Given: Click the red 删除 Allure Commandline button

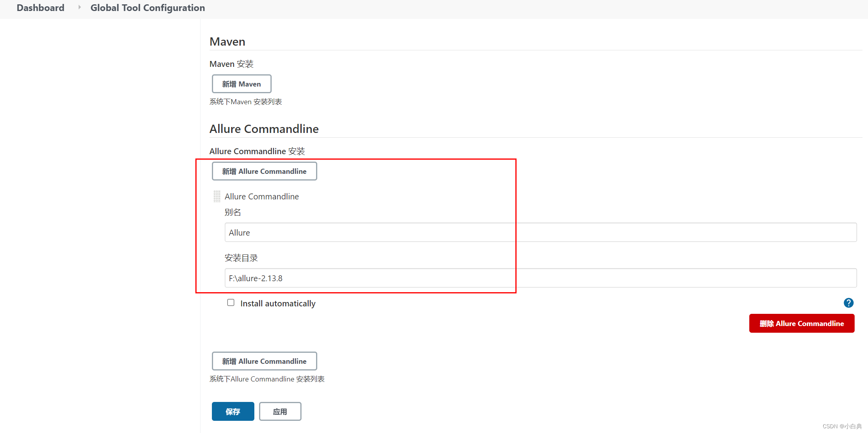Looking at the screenshot, I should click(x=802, y=323).
